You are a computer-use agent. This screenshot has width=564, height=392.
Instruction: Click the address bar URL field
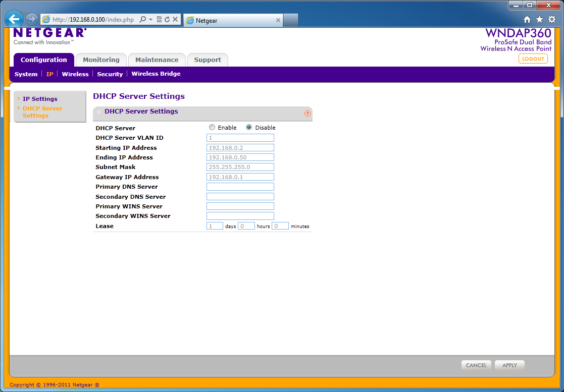pos(93,19)
